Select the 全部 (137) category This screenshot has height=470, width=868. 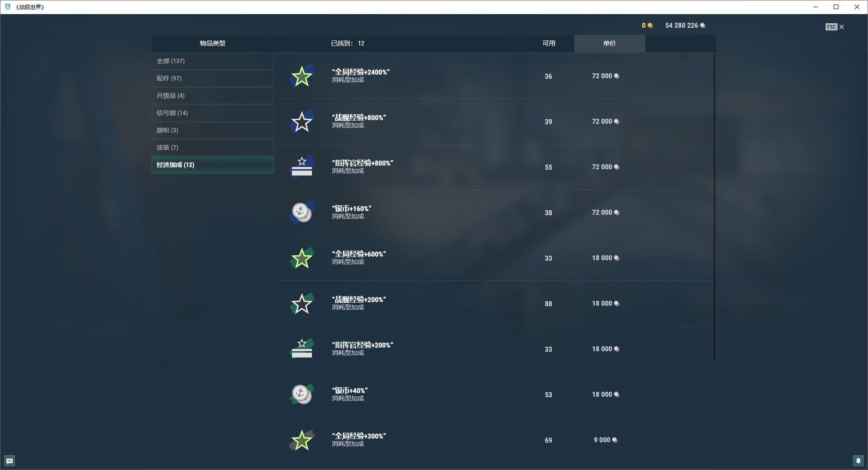point(212,61)
